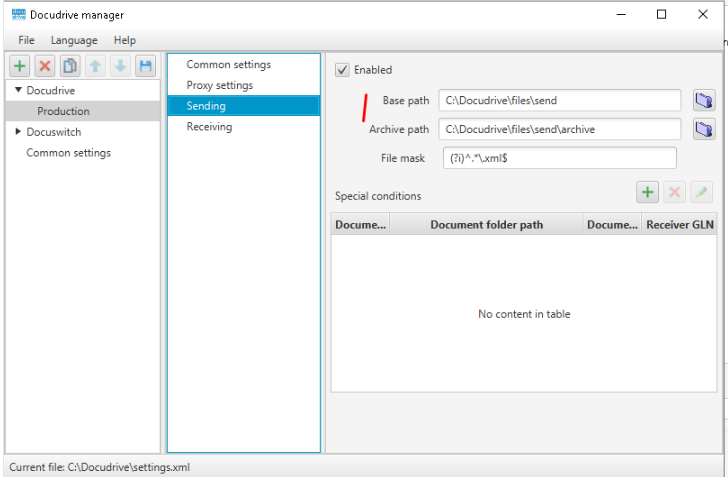Expand the Docuswitch tree node
The width and height of the screenshot is (728, 477).
coord(18,131)
